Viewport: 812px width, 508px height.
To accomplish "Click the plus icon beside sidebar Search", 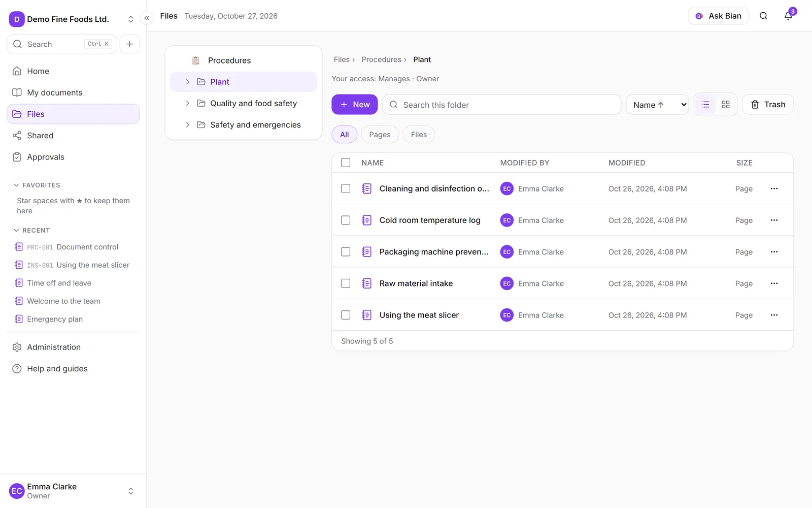I will 129,44.
